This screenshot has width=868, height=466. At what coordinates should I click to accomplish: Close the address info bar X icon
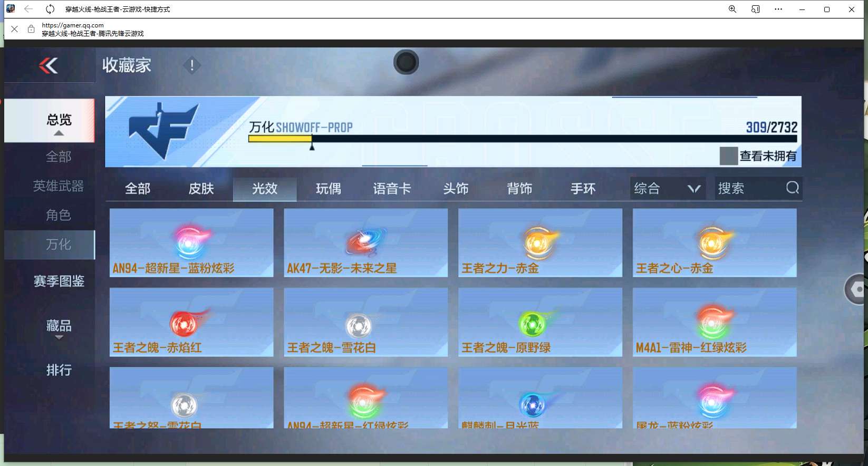pos(14,29)
